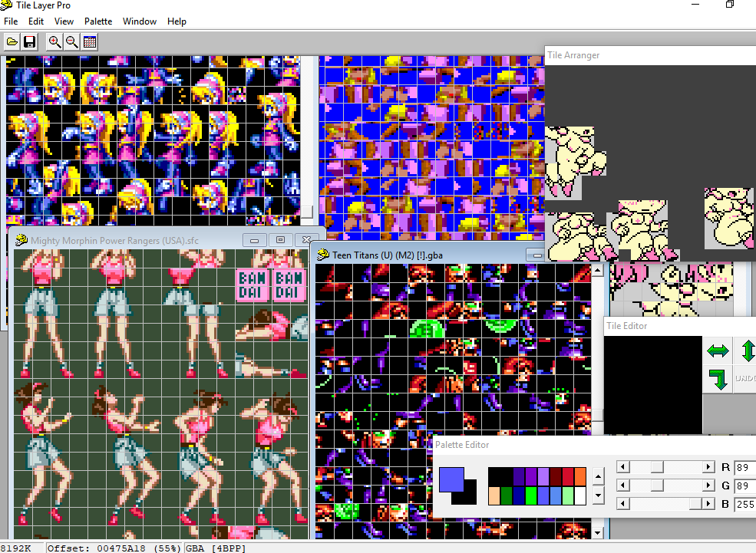756x553 pixels.
Task: Flip tile vertically in Tile Editor
Action: (748, 351)
